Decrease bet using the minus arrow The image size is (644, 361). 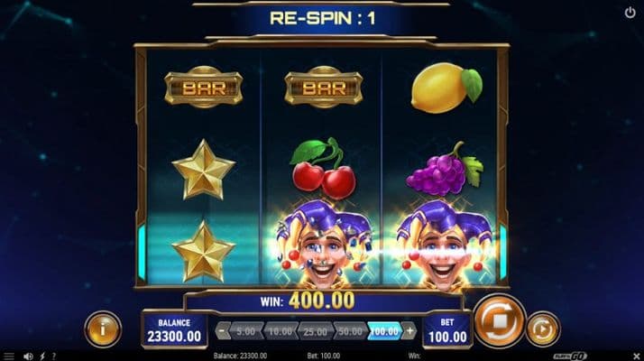[x=223, y=331]
